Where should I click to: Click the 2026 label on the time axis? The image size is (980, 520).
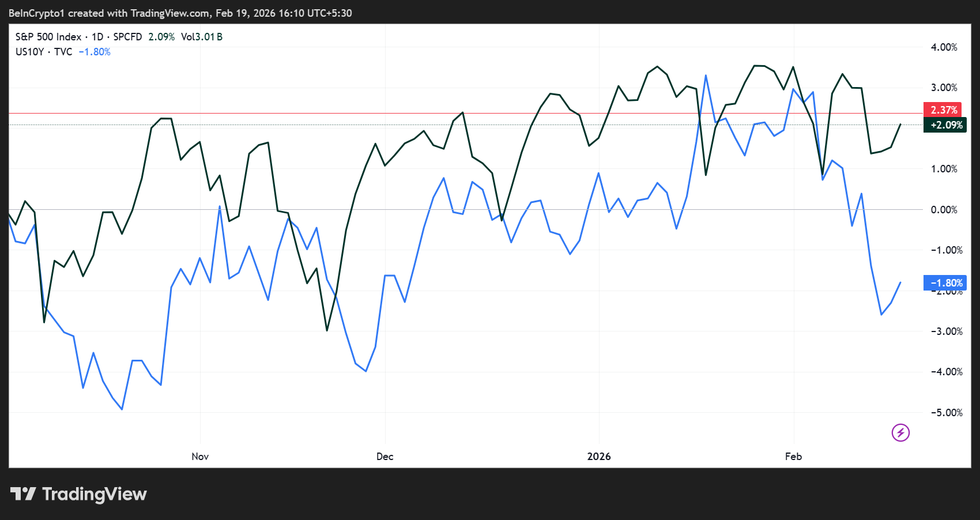pos(599,456)
